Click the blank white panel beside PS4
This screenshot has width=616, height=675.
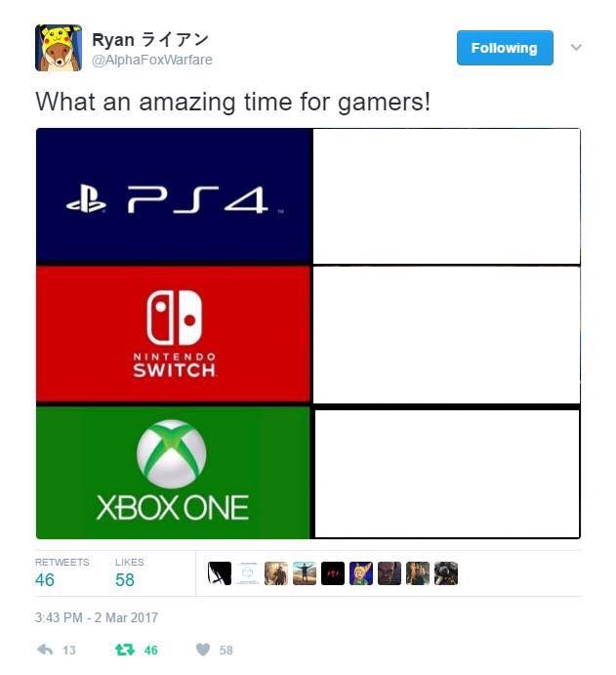446,196
